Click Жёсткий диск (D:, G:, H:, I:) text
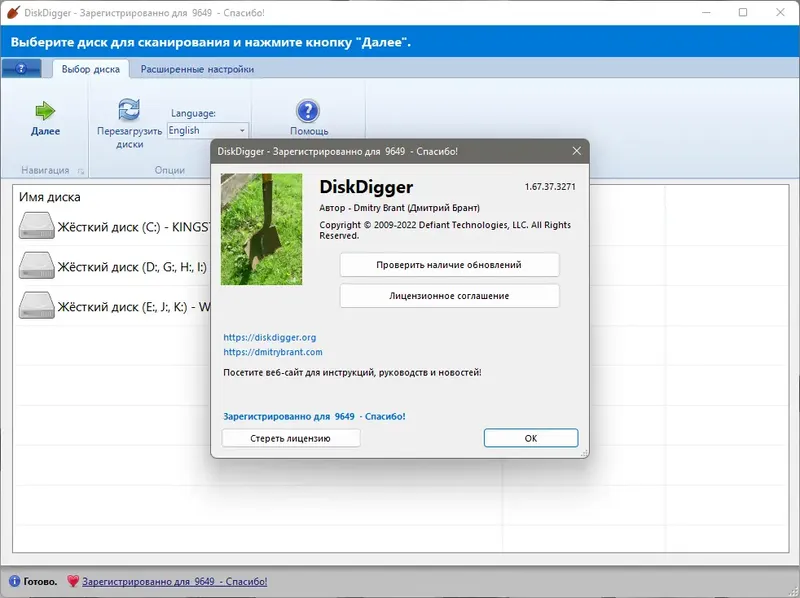 (132, 267)
